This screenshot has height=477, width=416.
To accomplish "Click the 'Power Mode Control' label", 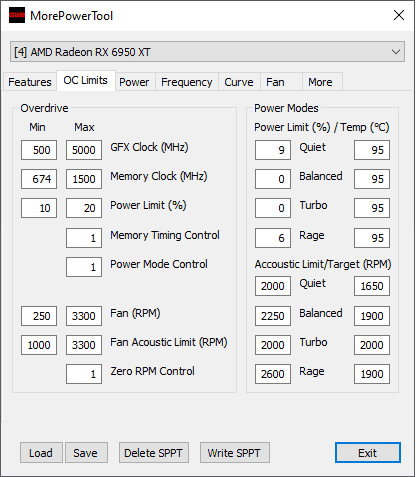I will 159,264.
